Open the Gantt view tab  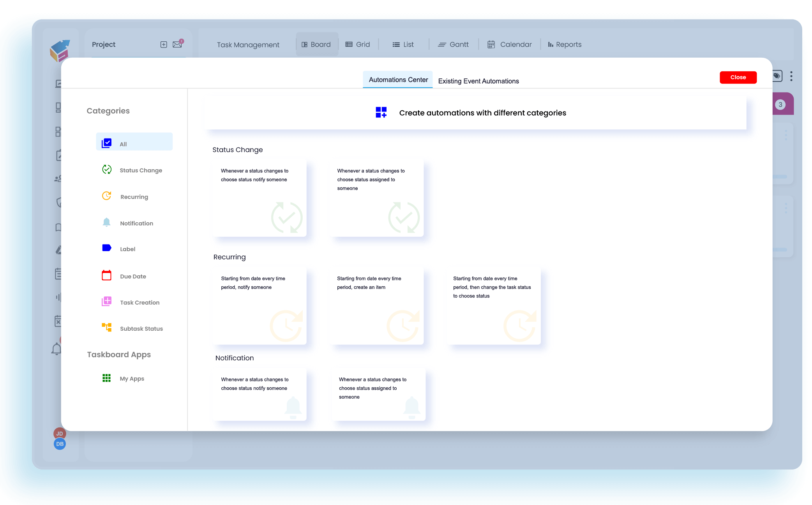(x=454, y=44)
